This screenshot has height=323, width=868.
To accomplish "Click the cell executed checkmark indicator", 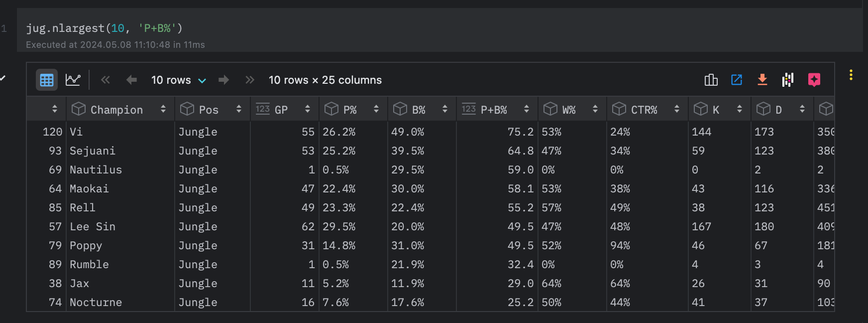I will (x=3, y=78).
